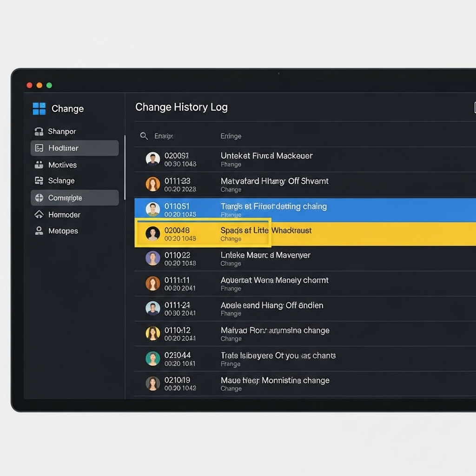This screenshot has height=476, width=476.
Task: Click the globe icon beside Comarigite
Action: (39, 198)
